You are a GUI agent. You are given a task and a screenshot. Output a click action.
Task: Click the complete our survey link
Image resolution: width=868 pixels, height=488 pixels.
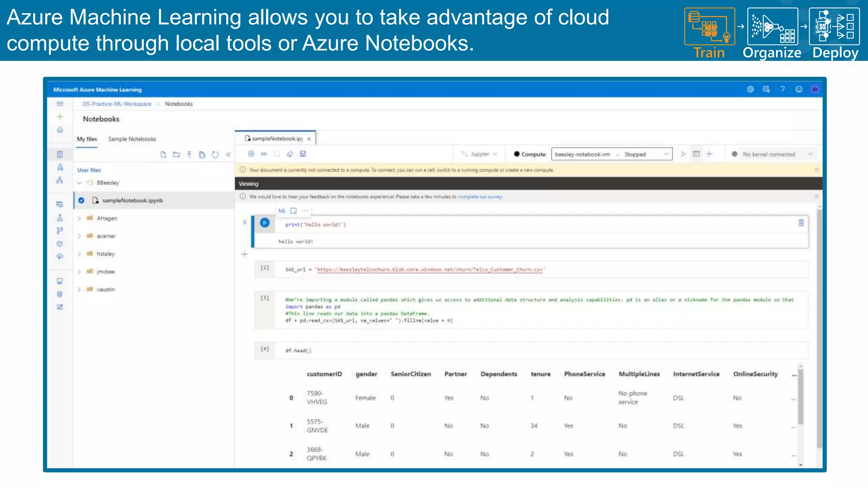click(480, 197)
